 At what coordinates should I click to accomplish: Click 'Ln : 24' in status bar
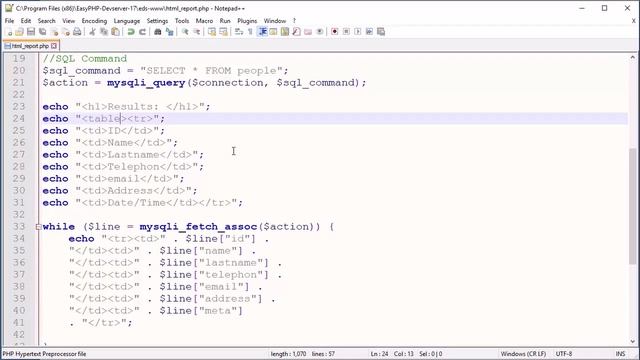pyautogui.click(x=379, y=354)
